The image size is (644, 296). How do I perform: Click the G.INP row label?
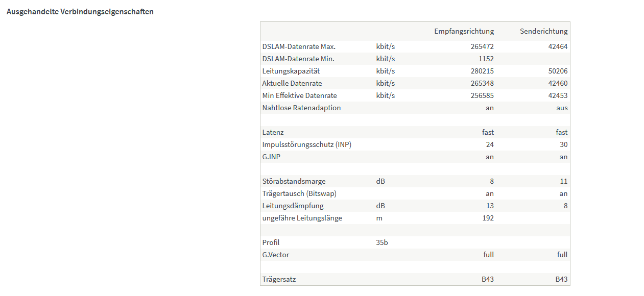[x=271, y=157]
